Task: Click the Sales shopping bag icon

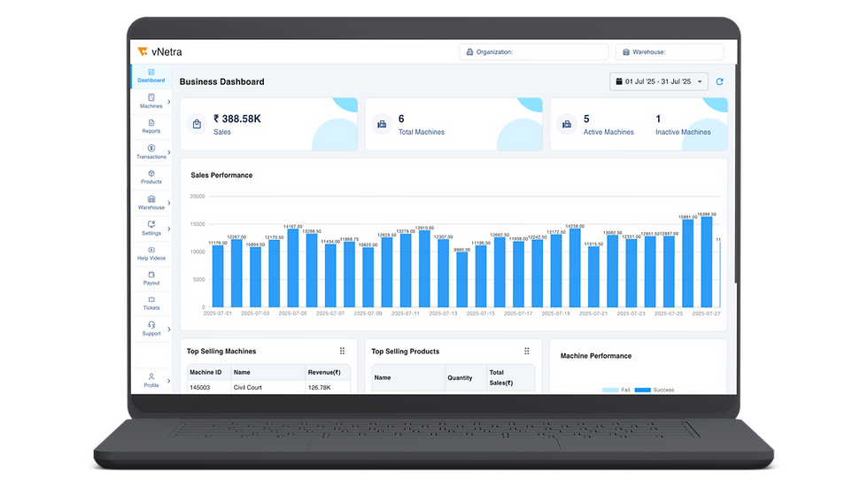Action: click(x=197, y=124)
